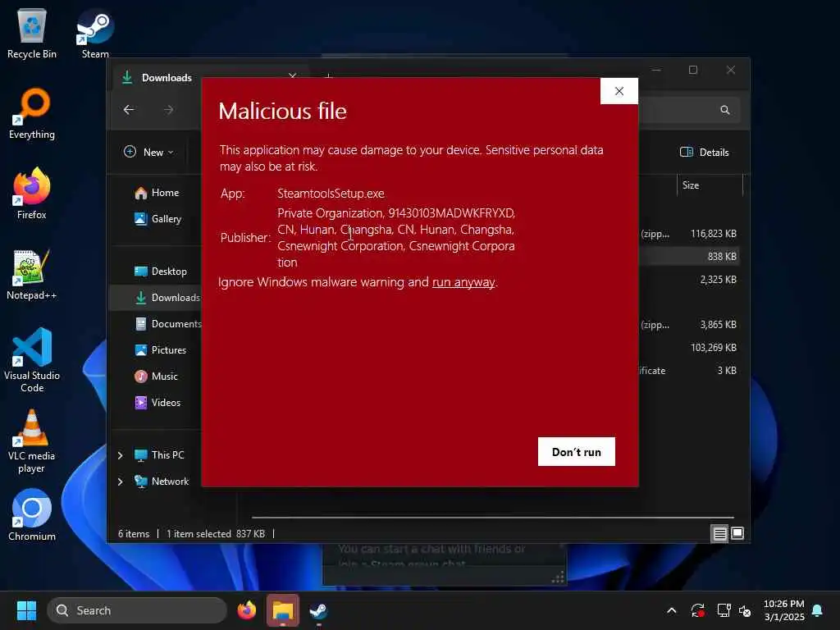The image size is (840, 630).
Task: Launch the Everything search desktop icon
Action: (x=32, y=113)
